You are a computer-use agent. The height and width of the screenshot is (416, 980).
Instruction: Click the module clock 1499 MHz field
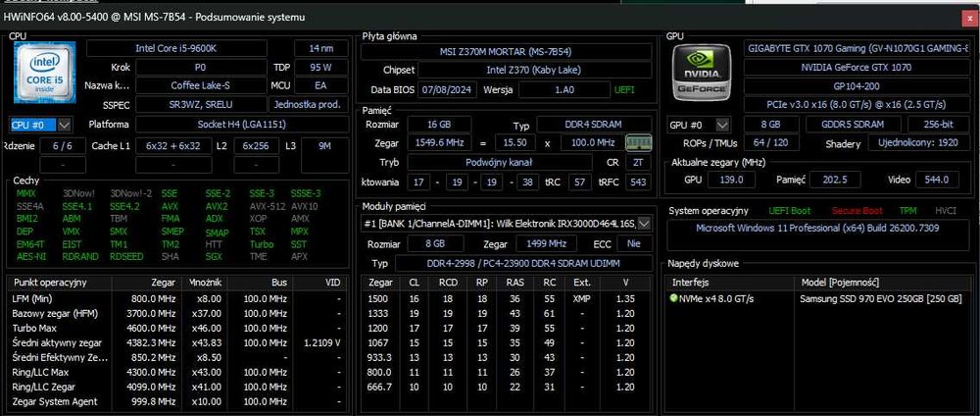coord(547,243)
